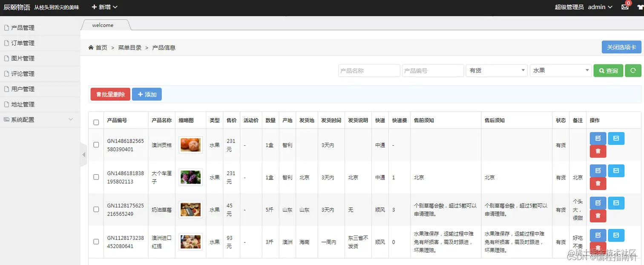
Task: Click the 发货时间 column header
Action: point(331,121)
